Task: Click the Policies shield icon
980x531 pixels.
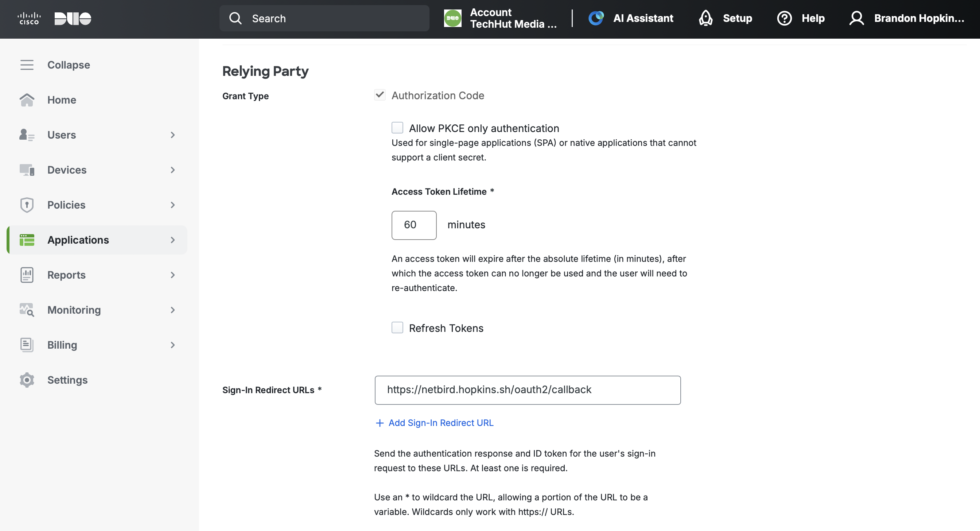Action: 26,205
